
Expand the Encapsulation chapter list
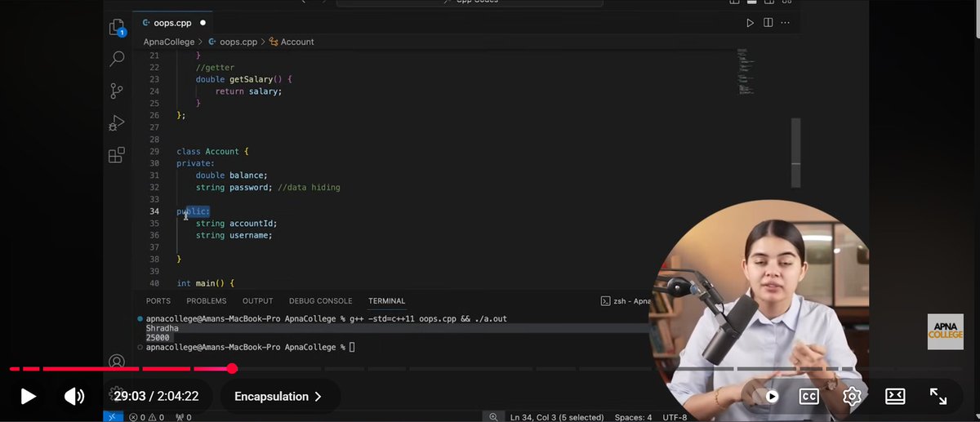point(278,397)
